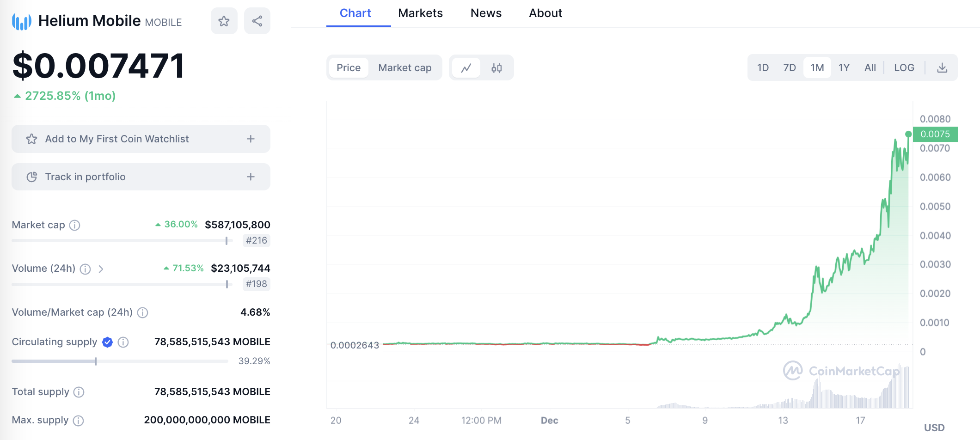The height and width of the screenshot is (440, 980).
Task: Show All-time chart range
Action: point(870,68)
